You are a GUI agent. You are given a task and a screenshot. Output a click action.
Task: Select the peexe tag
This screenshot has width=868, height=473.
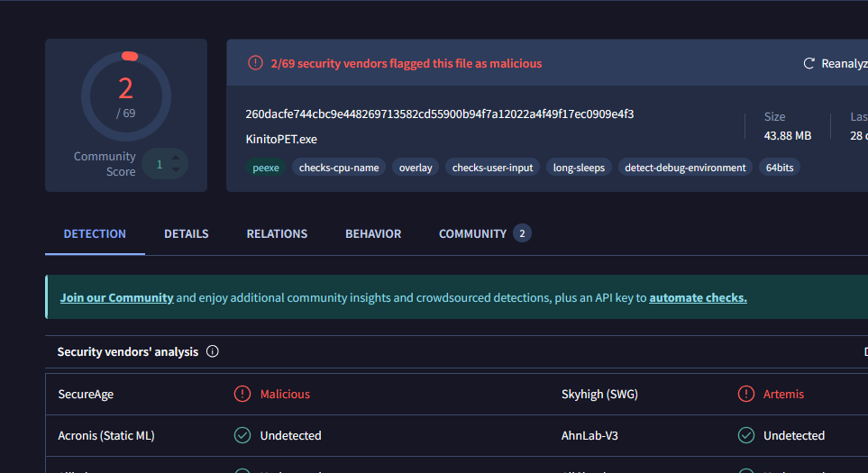(x=265, y=168)
